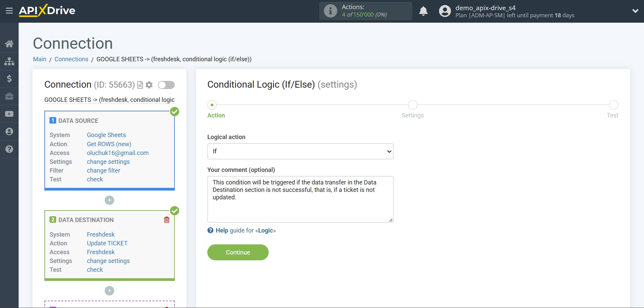The width and height of the screenshot is (644, 308).
Task: Expand the account menu chevron
Action: (635, 11)
